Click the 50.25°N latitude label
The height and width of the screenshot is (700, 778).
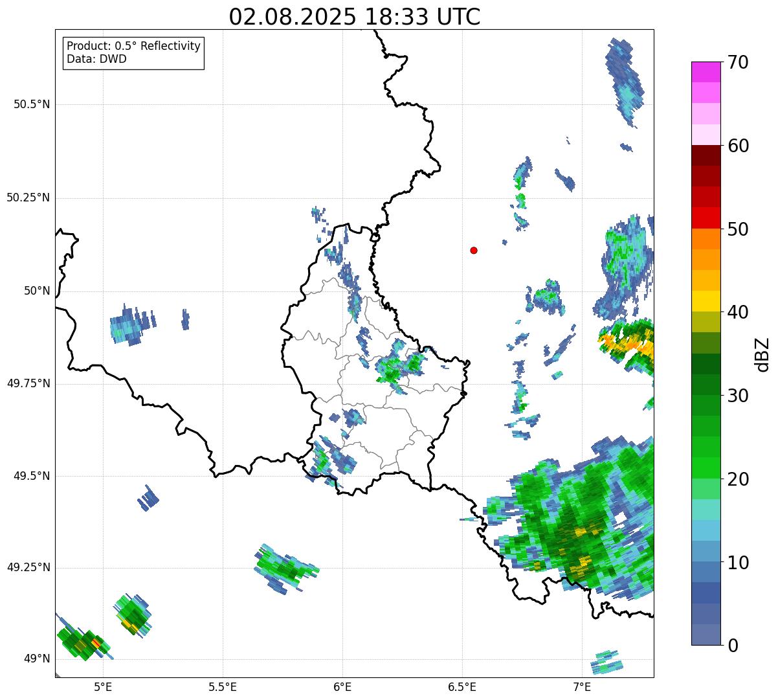click(x=28, y=198)
